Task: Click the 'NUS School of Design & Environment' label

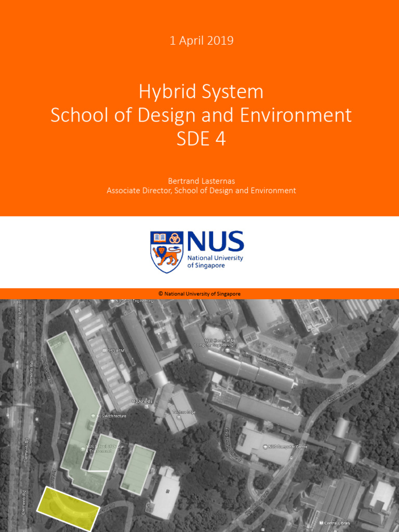Action: (x=105, y=448)
